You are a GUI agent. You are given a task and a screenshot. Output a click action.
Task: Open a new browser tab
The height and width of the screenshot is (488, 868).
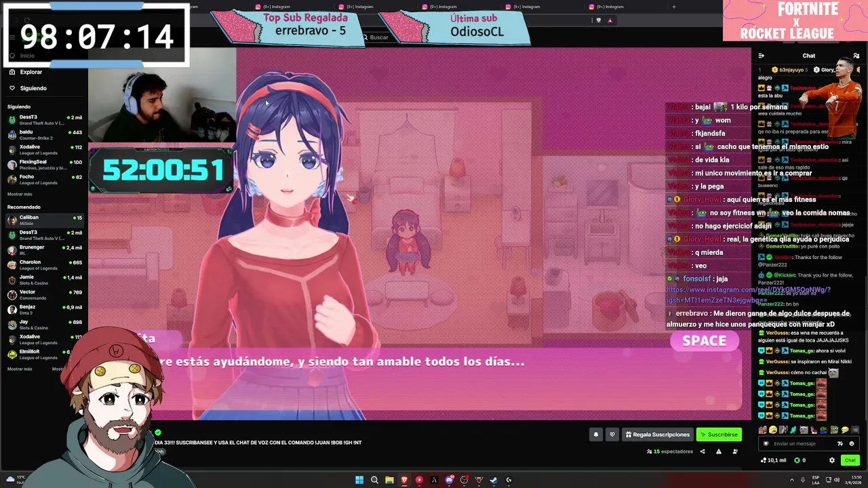pos(673,7)
